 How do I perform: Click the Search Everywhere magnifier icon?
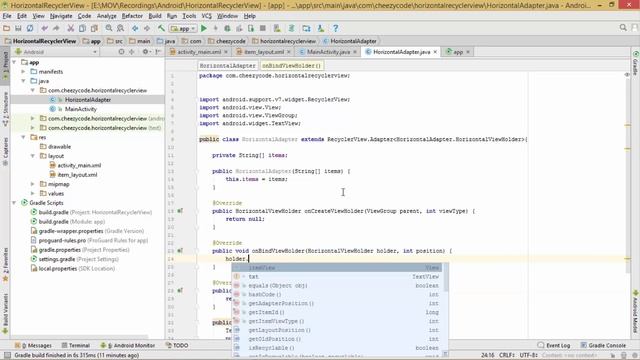[623, 27]
